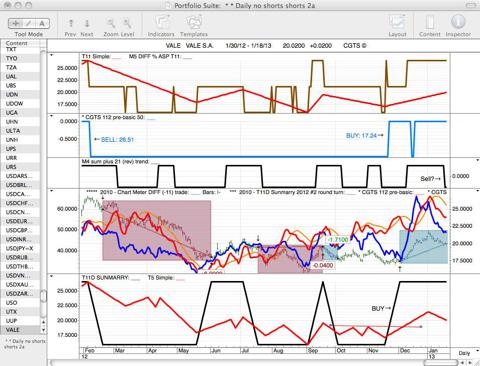Image resolution: width=480 pixels, height=366 pixels.
Task: Collapse the T11D SUNMARRY pane triangle
Action: [52, 276]
